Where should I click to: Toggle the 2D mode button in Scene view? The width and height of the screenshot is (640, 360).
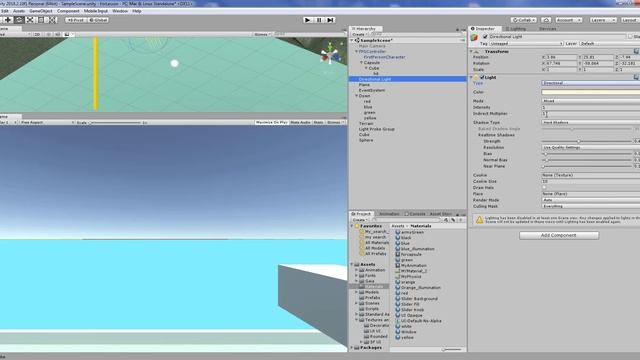(37, 35)
